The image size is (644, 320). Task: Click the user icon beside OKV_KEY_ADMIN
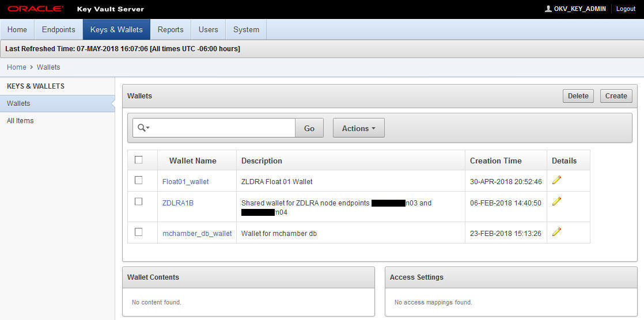(548, 9)
